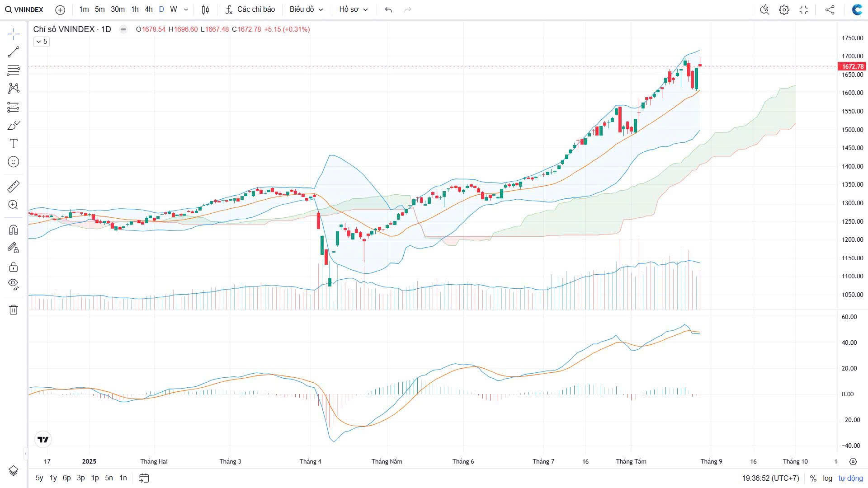Click the VNINDEX symbol search field
This screenshot has height=488, width=868.
coord(25,9)
